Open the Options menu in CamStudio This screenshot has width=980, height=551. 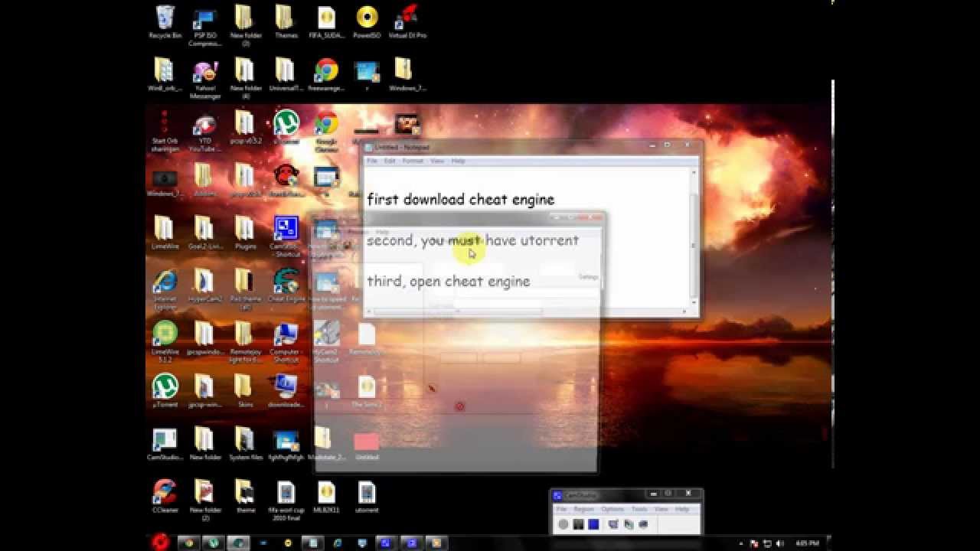pyautogui.click(x=612, y=509)
